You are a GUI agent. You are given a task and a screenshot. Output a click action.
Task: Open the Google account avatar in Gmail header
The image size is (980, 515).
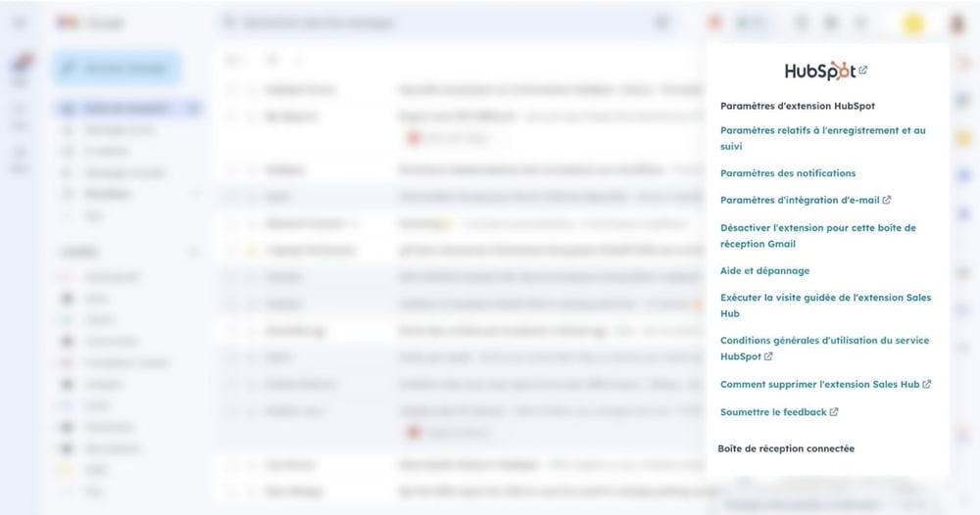[x=956, y=23]
